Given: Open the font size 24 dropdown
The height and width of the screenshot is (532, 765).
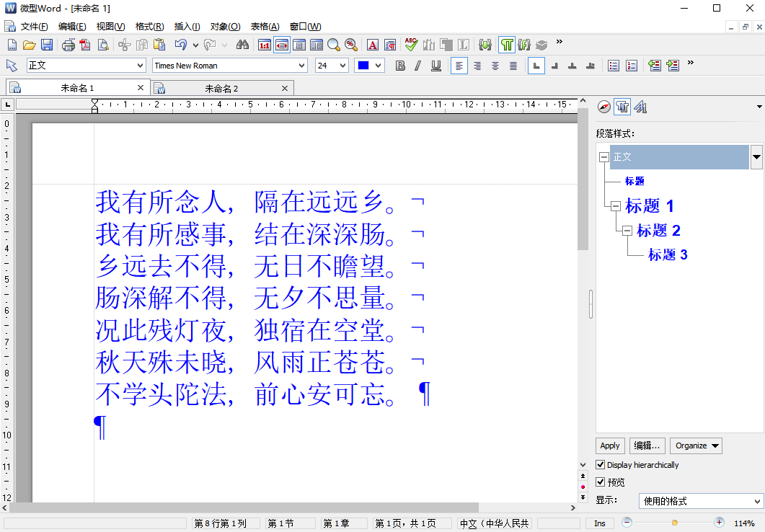Looking at the screenshot, I should (x=342, y=66).
